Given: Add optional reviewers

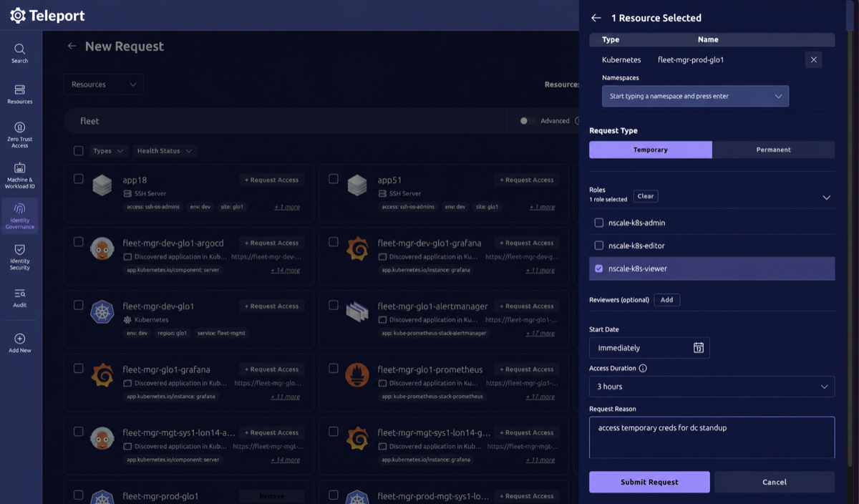Looking at the screenshot, I should click(666, 300).
